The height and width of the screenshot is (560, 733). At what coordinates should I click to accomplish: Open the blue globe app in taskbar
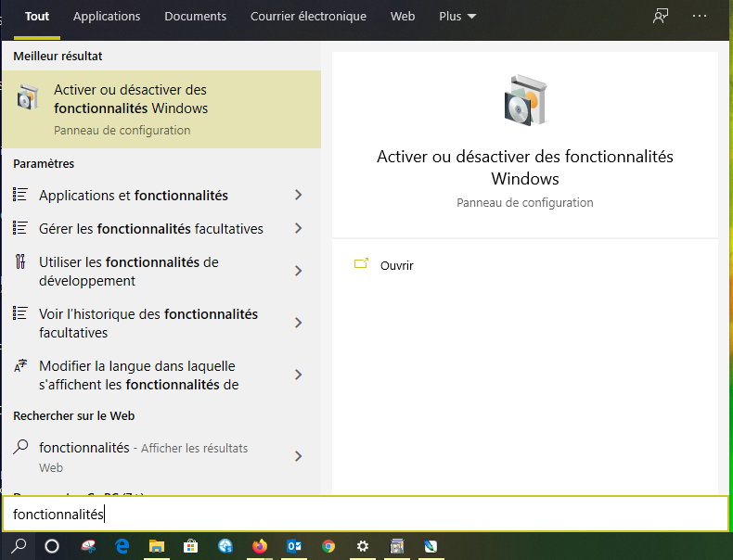225,546
